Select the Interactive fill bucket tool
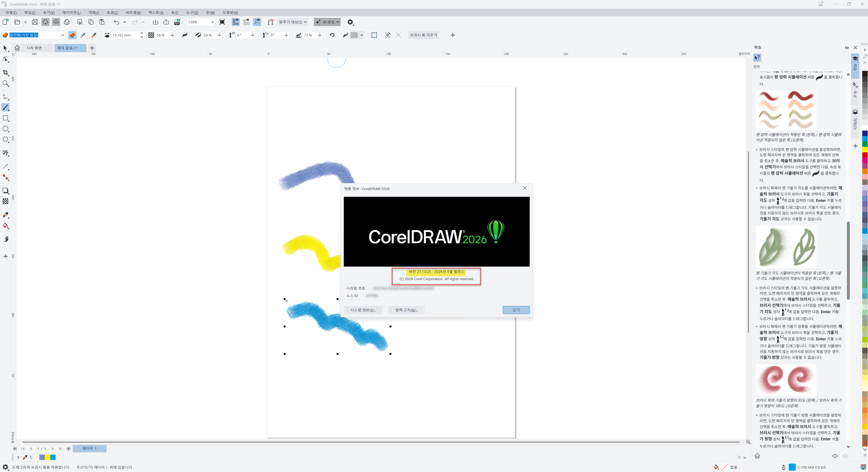The width and height of the screenshot is (868, 472). (x=5, y=226)
